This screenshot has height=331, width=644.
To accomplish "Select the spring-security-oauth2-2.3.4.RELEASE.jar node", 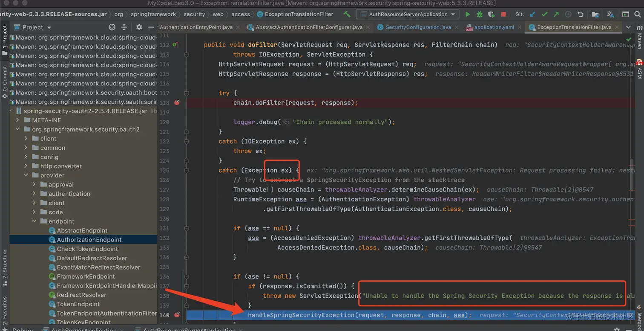I will click(86, 111).
